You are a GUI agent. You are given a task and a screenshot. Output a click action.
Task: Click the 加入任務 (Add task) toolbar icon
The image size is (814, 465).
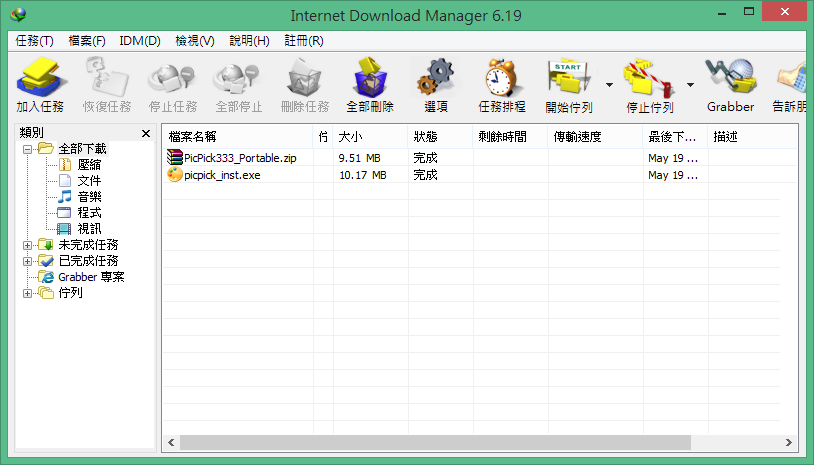(x=39, y=78)
